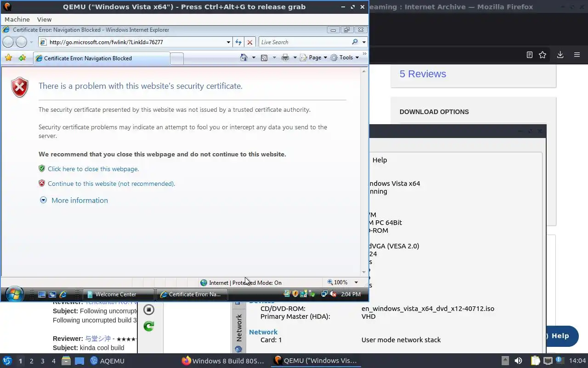This screenshot has height=368, width=588.
Task: Click the host panel volume speaker icon
Action: (x=518, y=361)
